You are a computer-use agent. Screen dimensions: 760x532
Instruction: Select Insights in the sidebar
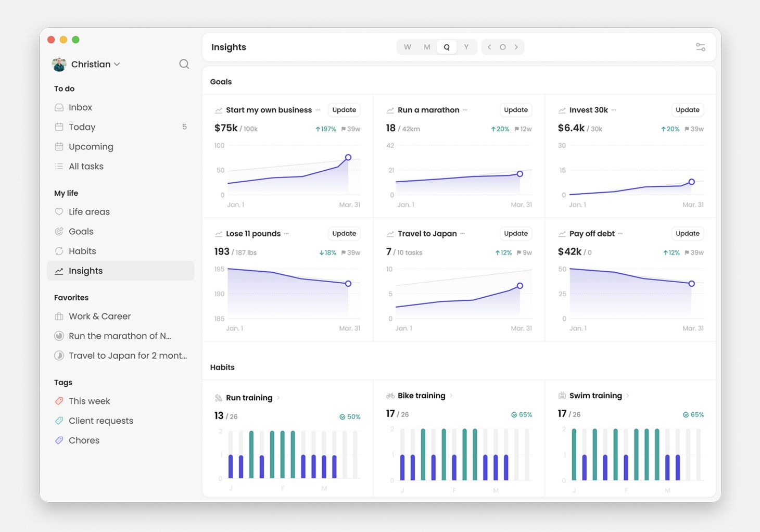(121, 271)
